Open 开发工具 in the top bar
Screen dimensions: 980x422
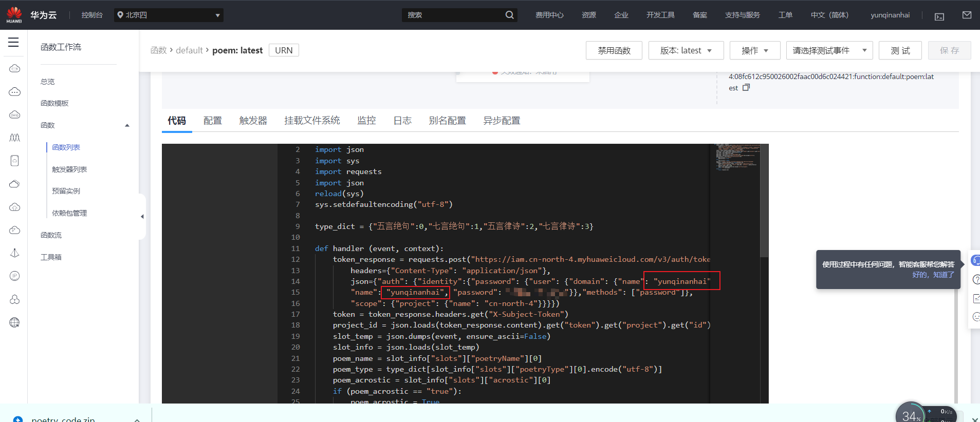(x=660, y=15)
